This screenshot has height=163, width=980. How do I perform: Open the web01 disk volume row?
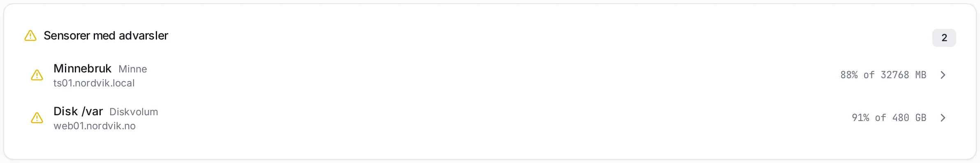tap(490, 118)
